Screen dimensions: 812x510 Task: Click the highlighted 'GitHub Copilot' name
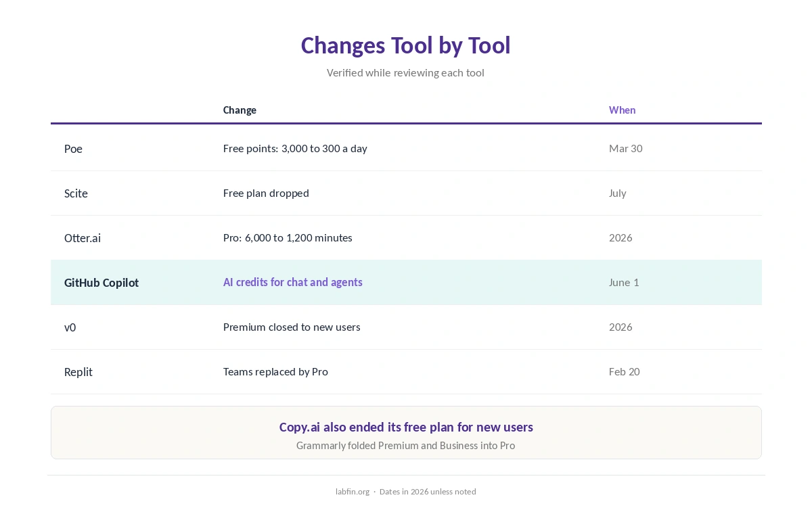pos(101,282)
